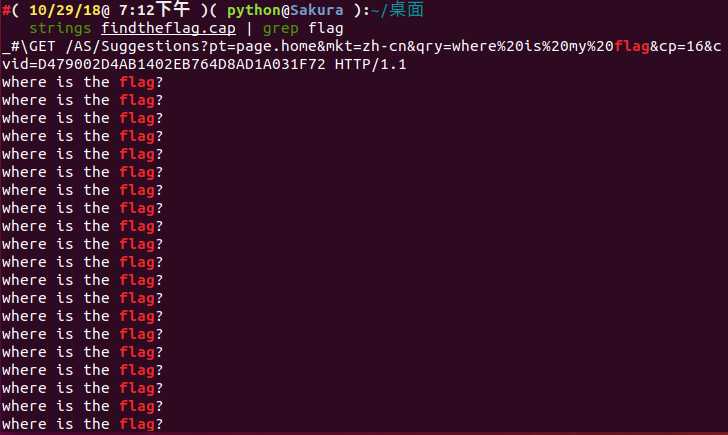The width and height of the screenshot is (728, 435).
Task: Click the Sakura hostname in prompt
Action: tap(317, 10)
